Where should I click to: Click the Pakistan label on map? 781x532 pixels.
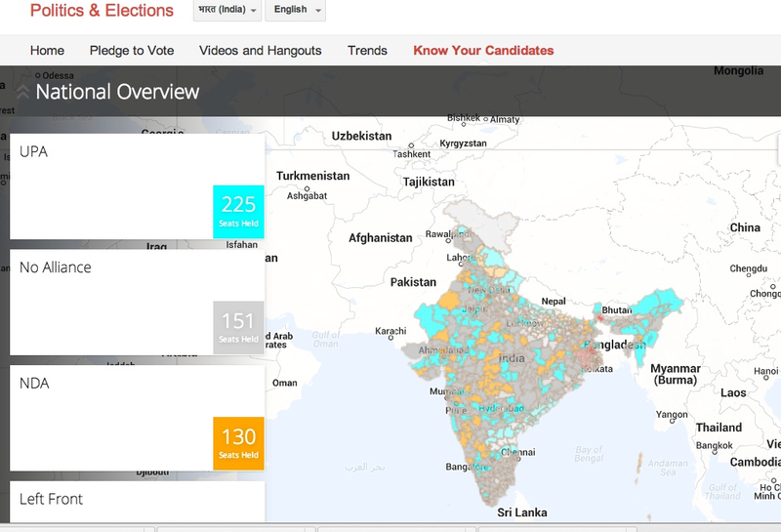[413, 282]
